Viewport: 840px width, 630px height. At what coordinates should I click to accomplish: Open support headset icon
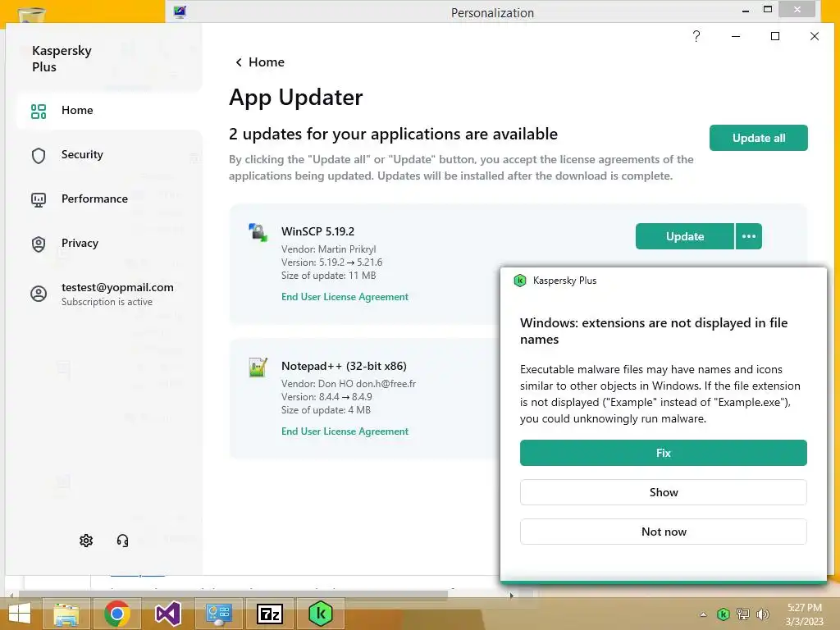(x=123, y=541)
